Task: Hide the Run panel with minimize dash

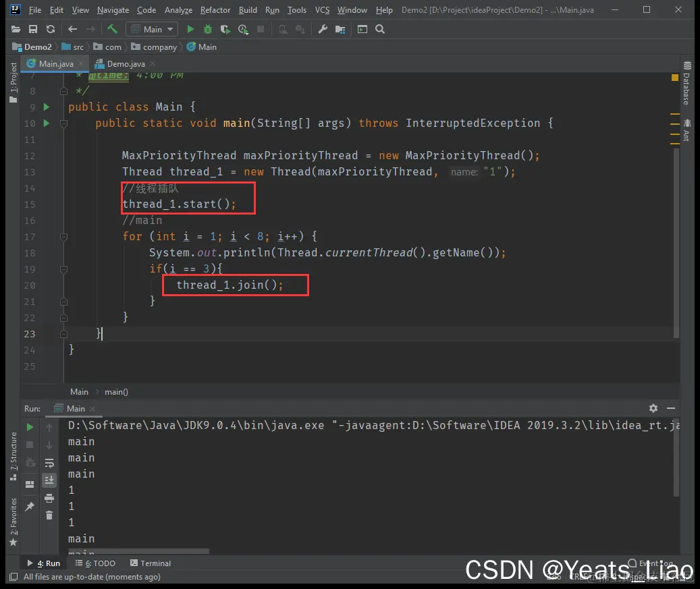Action: coord(670,408)
